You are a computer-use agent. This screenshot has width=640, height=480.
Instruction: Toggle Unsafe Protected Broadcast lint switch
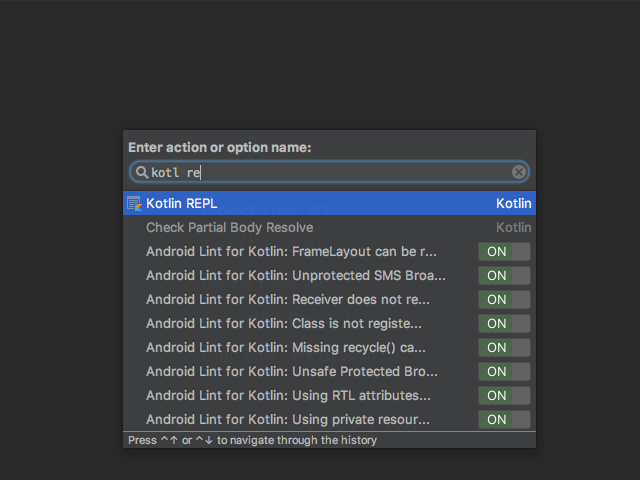coord(504,372)
